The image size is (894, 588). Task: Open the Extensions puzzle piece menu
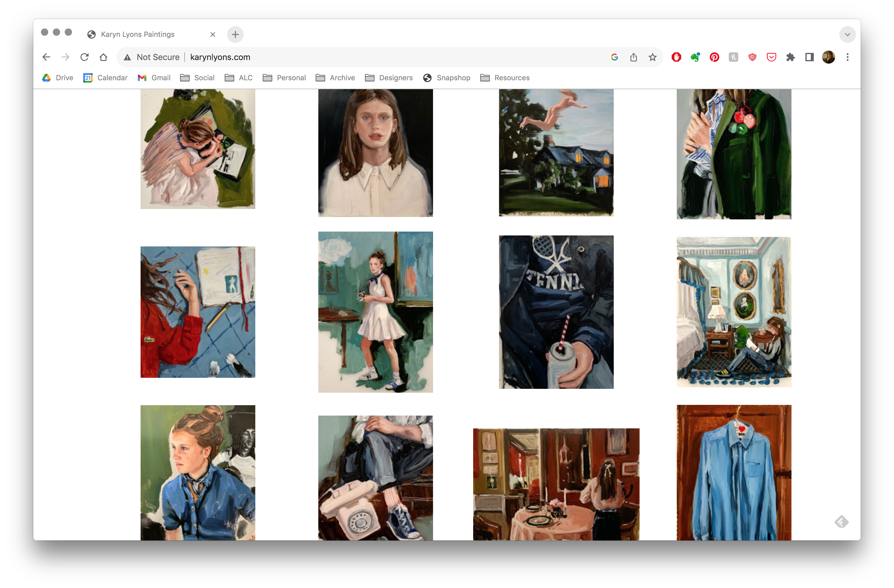click(790, 57)
